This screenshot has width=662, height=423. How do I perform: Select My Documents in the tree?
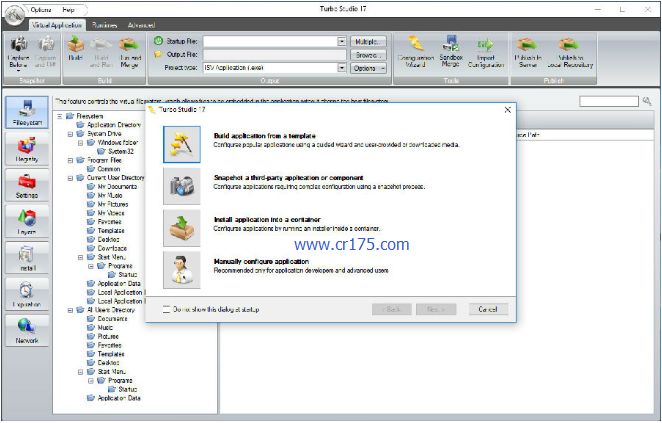click(x=117, y=187)
